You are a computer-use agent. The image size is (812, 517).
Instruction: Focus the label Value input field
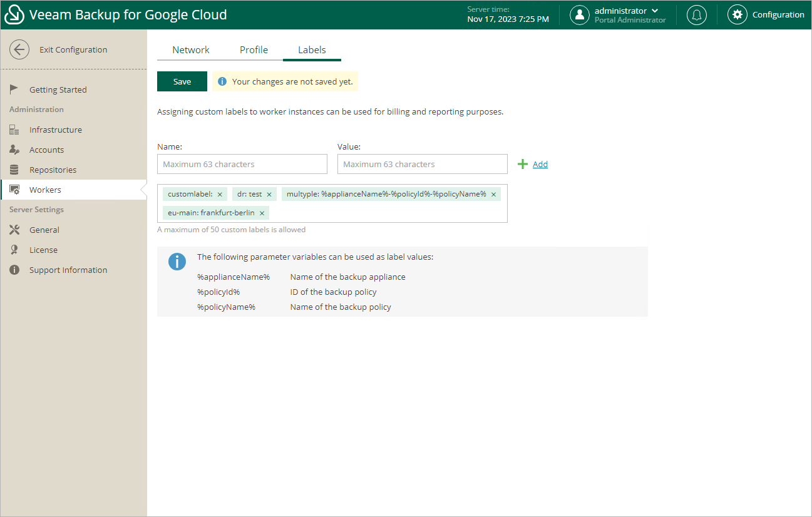(423, 164)
